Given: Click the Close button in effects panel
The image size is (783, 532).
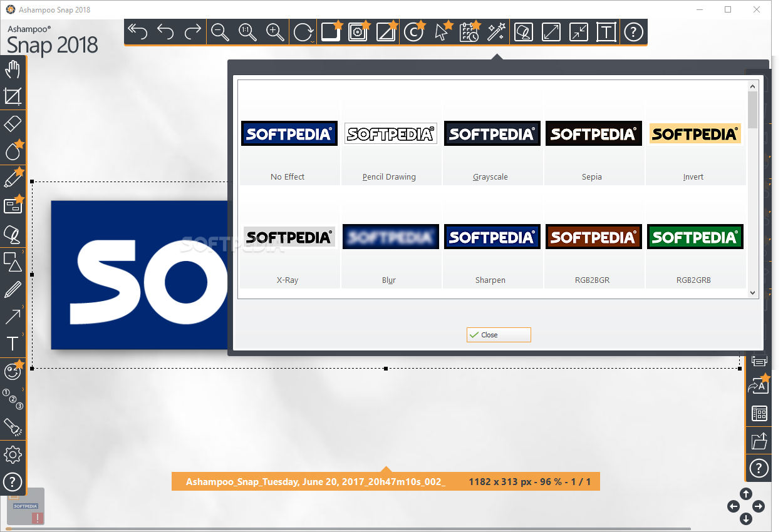Looking at the screenshot, I should [499, 335].
